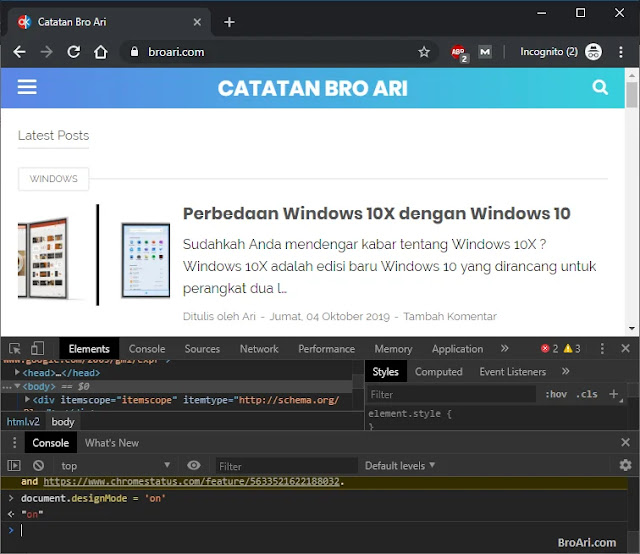Screen dimensions: 640x554
Task: Open the view site information lock icon
Action: (x=134, y=51)
